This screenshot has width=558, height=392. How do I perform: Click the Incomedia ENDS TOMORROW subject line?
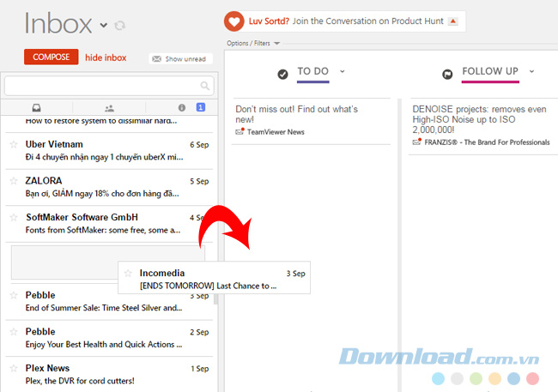click(x=209, y=286)
